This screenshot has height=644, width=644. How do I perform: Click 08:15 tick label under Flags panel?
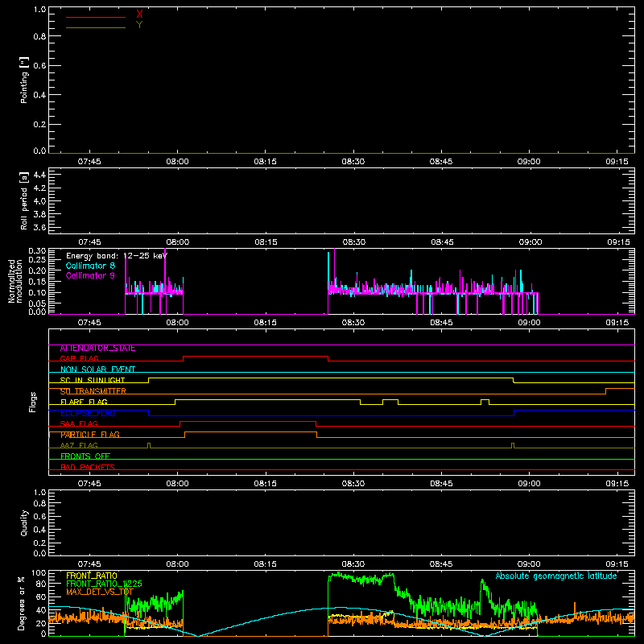click(266, 484)
